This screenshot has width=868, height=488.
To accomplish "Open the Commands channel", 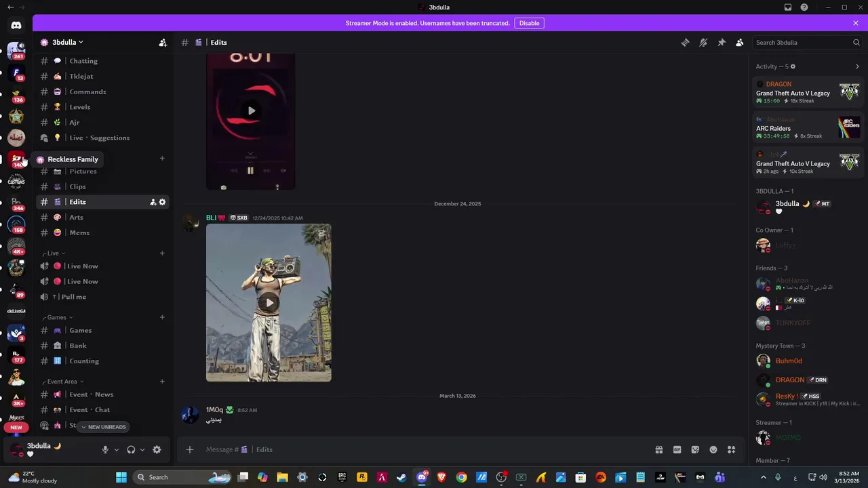I will (103, 91).
